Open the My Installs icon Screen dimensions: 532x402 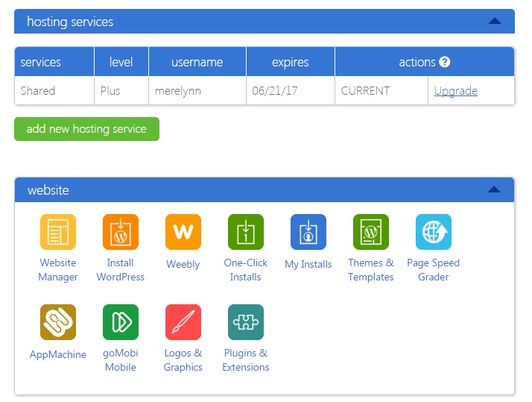(308, 232)
